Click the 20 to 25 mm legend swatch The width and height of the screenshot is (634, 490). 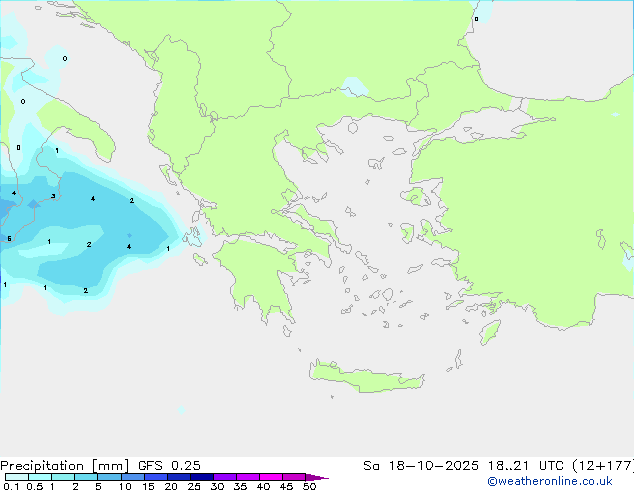(179, 477)
